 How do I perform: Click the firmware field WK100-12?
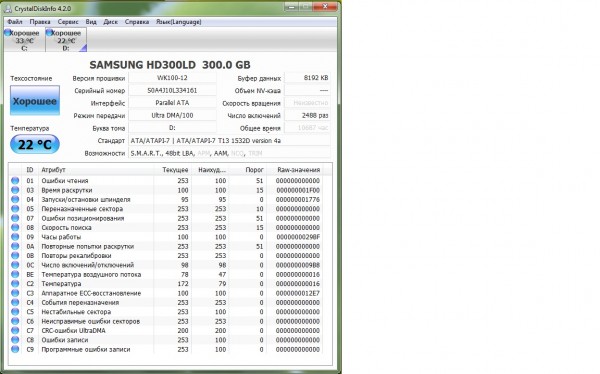172,78
